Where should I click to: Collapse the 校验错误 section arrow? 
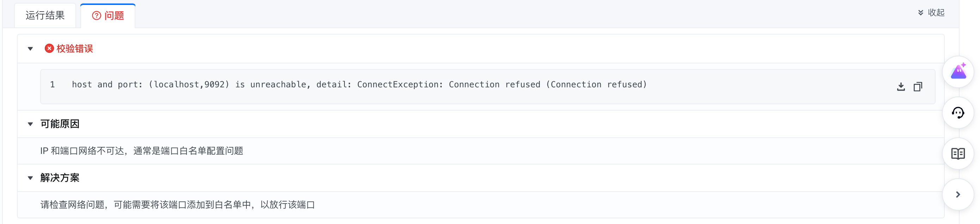[30, 49]
